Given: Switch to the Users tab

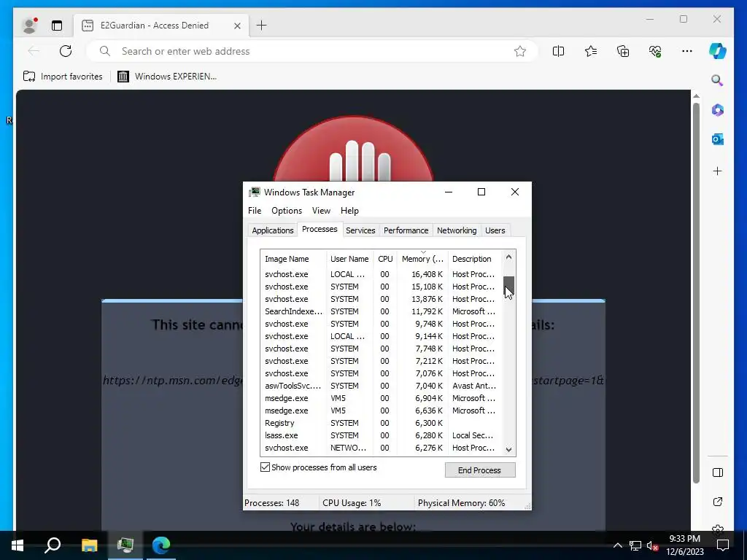Looking at the screenshot, I should pyautogui.click(x=495, y=230).
